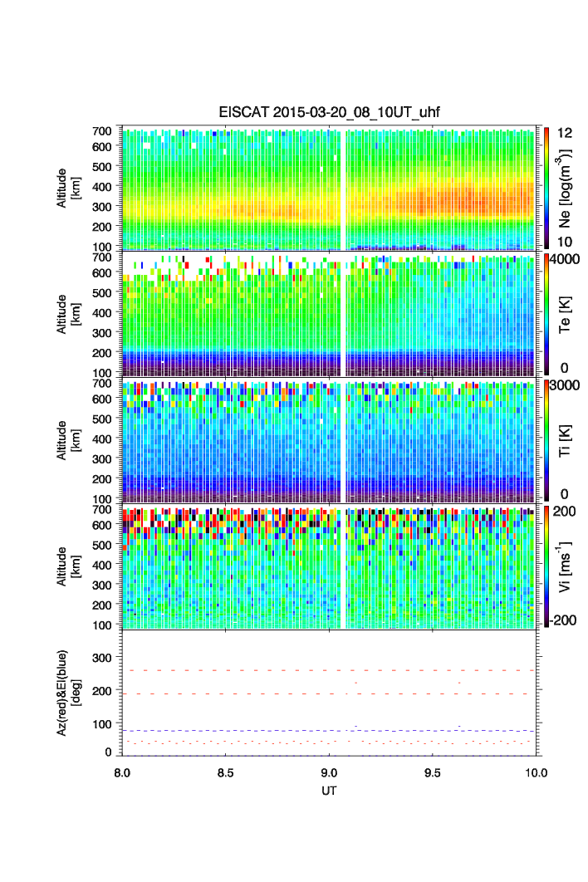Click the 10.0 tick label on time axis

[535, 772]
